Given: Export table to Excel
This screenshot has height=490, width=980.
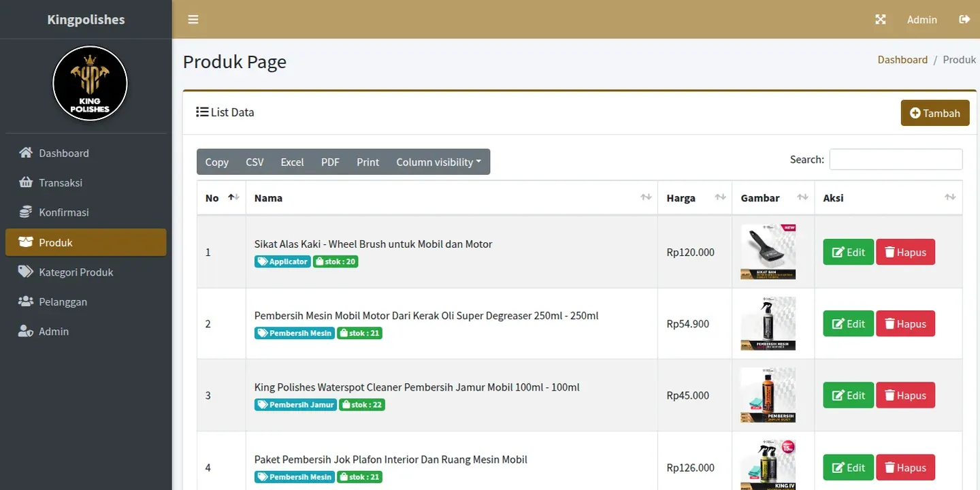Looking at the screenshot, I should click(x=292, y=162).
